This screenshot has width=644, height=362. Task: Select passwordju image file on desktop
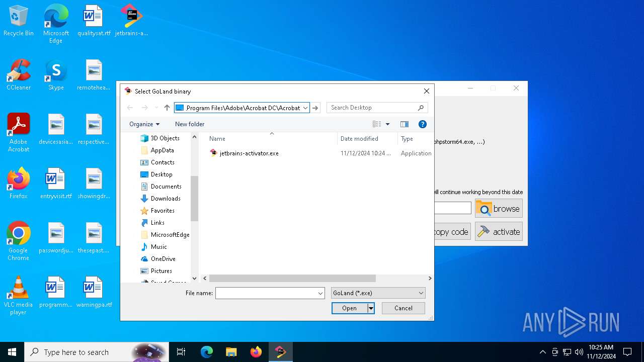point(56,238)
